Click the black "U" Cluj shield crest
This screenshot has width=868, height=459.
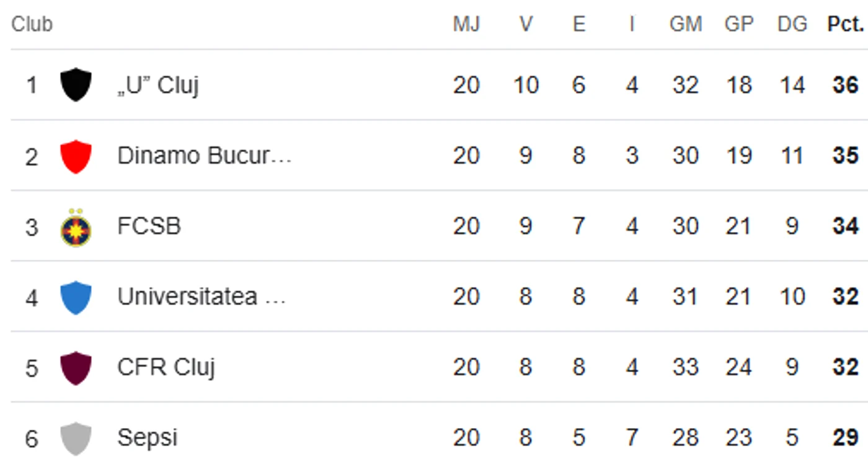(x=76, y=85)
